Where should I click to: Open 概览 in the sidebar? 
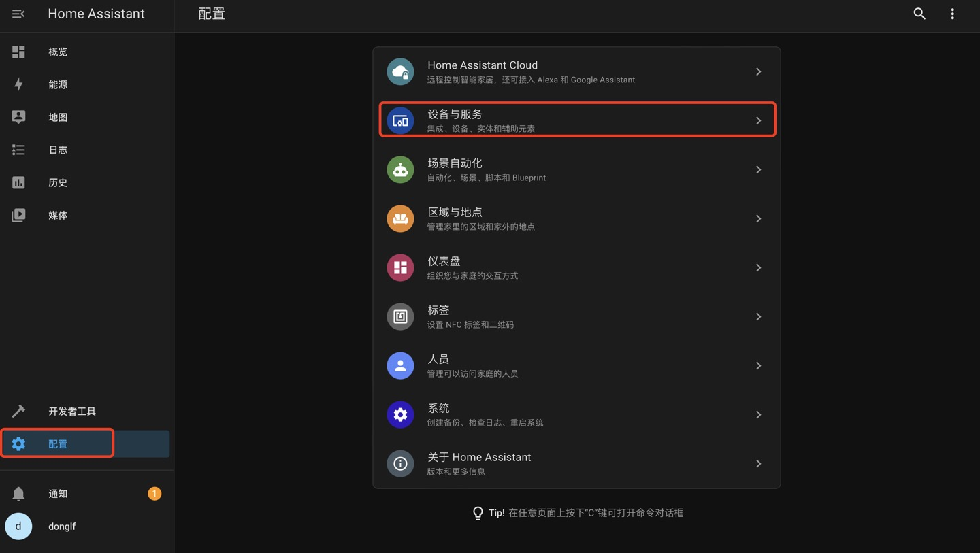coord(58,52)
